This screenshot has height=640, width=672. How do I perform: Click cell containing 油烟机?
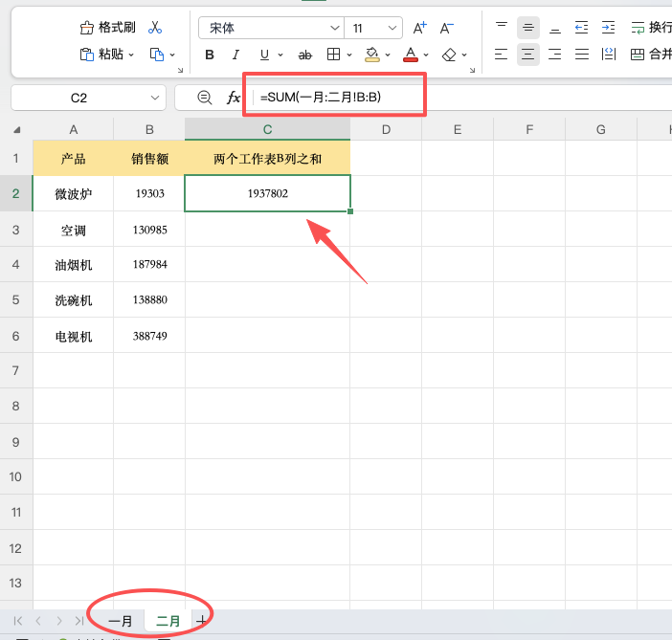[x=74, y=265]
